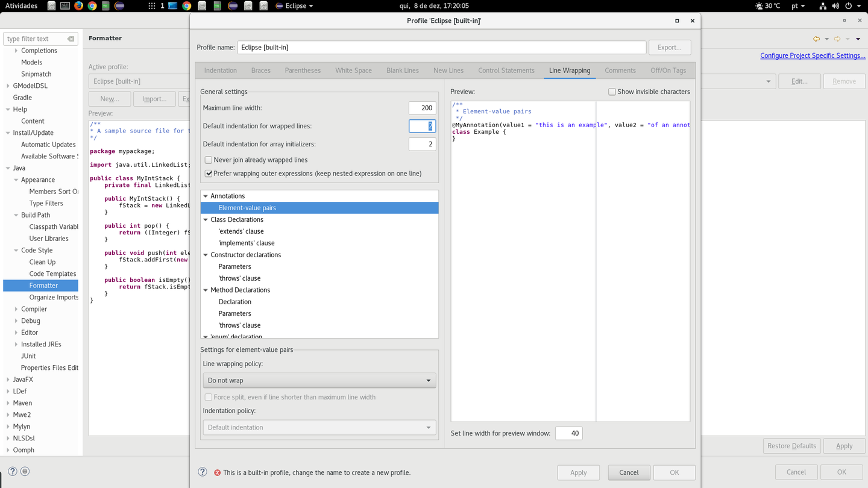The image size is (868, 488).
Task: Switch to the Control Statements tab
Action: click(506, 70)
